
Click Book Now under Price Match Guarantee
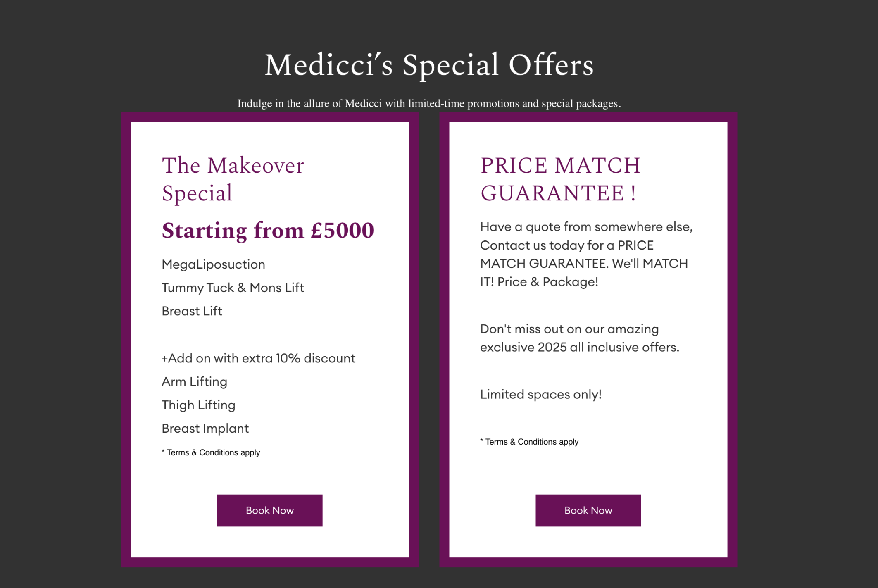click(x=588, y=510)
